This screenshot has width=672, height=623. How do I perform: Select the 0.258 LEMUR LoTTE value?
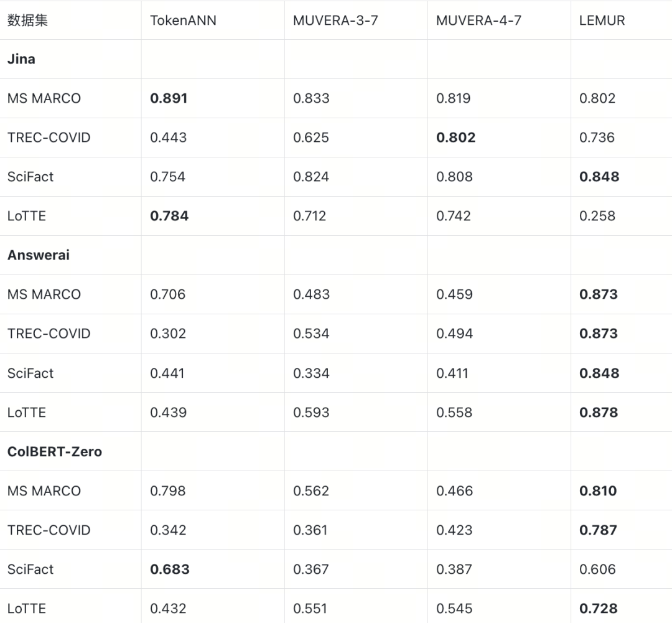(597, 216)
